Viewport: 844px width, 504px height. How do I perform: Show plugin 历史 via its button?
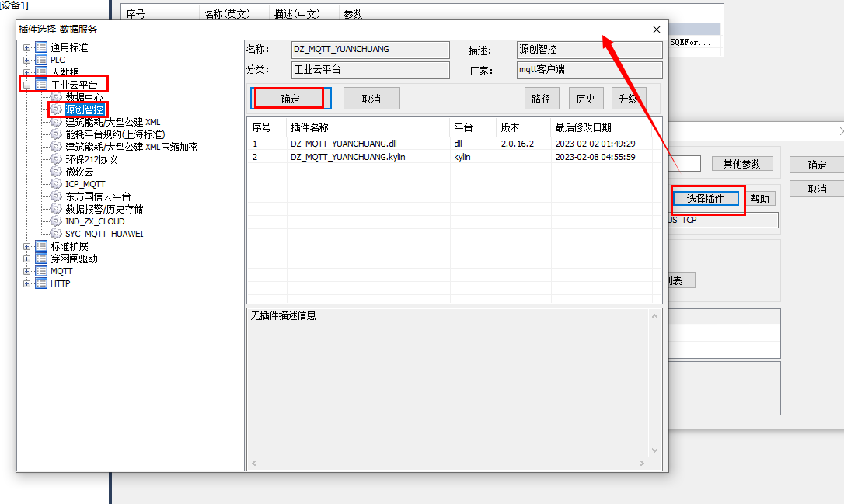[x=586, y=99]
